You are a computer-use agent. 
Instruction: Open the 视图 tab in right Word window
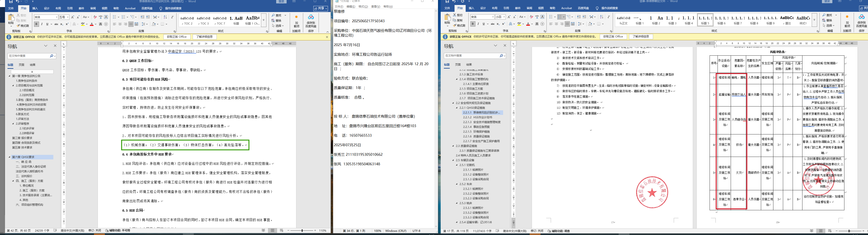point(541,8)
